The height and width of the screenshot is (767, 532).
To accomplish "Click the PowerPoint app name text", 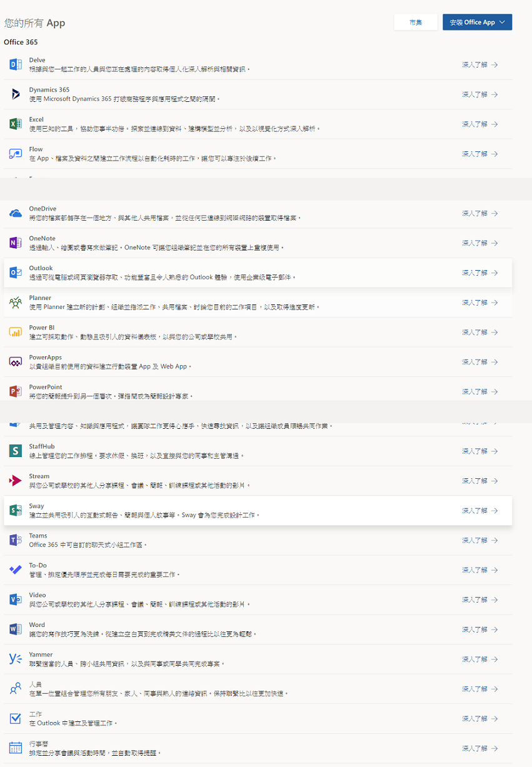I will point(46,387).
